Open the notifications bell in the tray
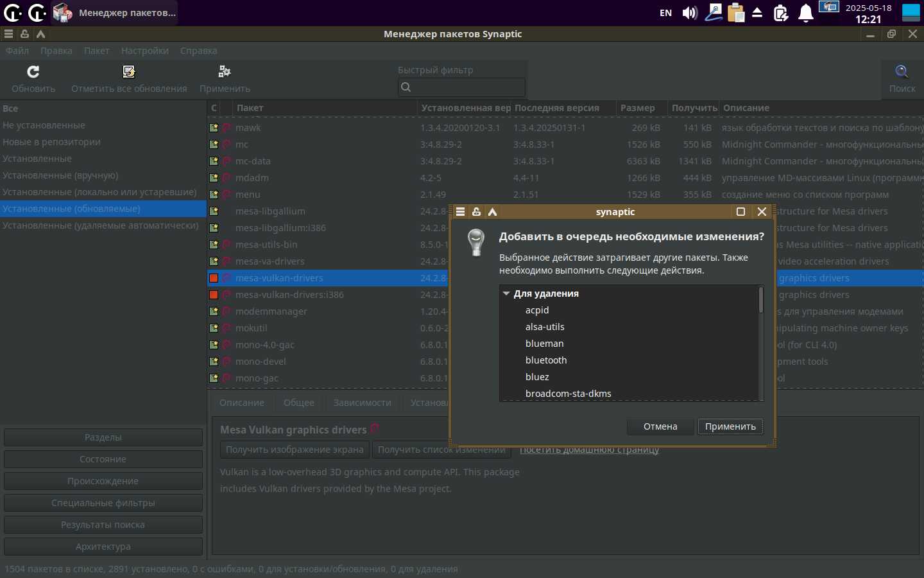 click(805, 13)
